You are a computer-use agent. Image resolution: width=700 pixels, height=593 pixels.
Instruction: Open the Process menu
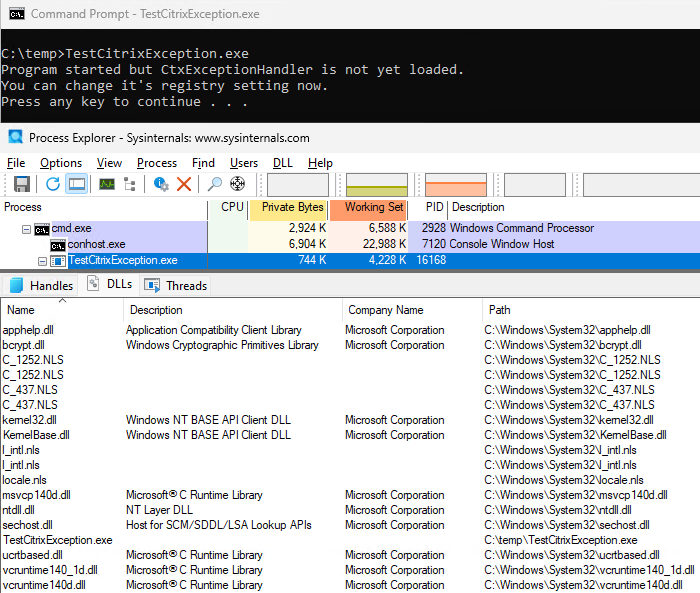click(x=157, y=163)
